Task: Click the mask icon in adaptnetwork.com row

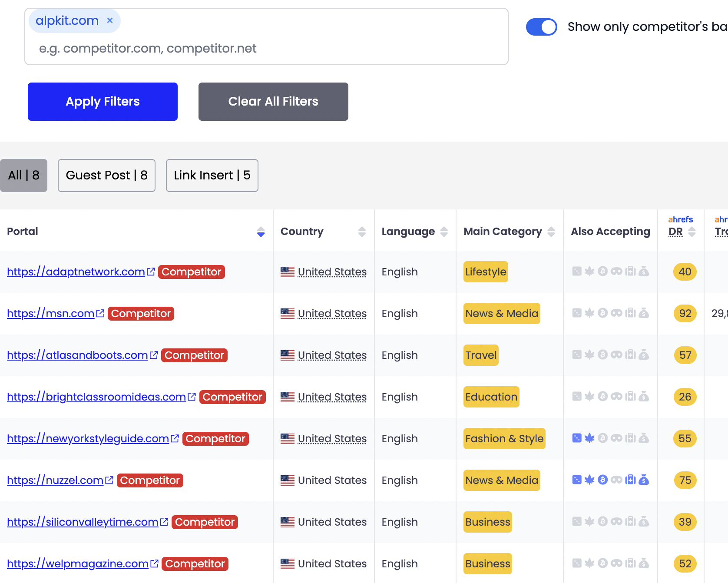Action: point(616,272)
